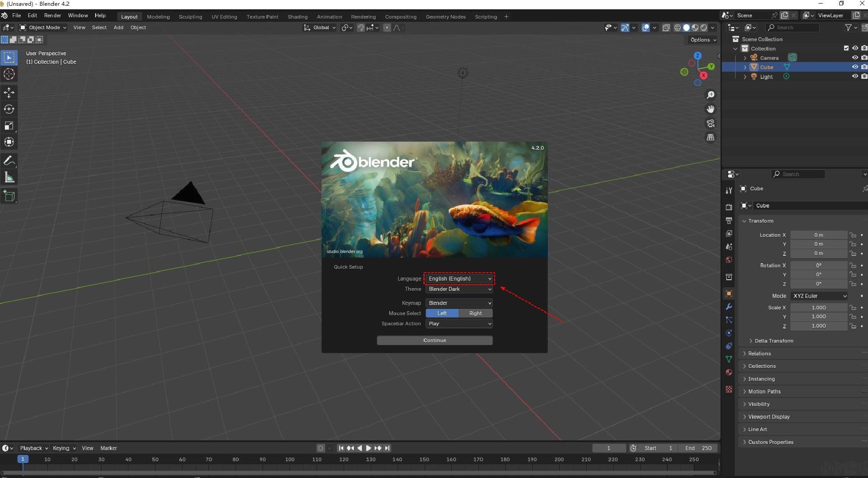Hide the Camera in viewport
Viewport: 868px width, 478px height.
pyautogui.click(x=855, y=58)
